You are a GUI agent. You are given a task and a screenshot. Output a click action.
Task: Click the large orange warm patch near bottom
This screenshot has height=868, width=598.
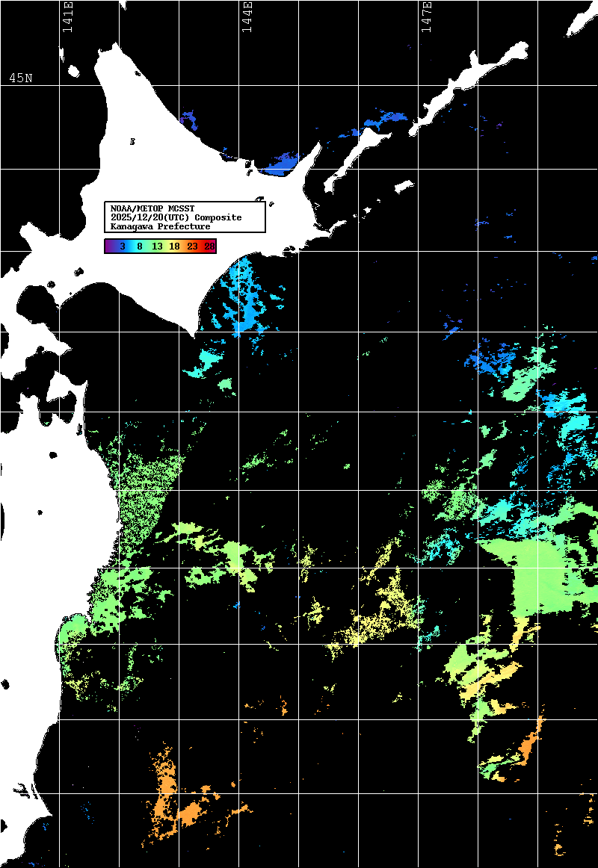pyautogui.click(x=178, y=807)
